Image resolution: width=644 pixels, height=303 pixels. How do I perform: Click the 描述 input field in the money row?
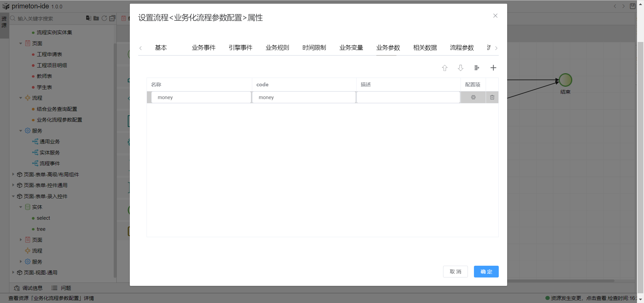click(408, 97)
